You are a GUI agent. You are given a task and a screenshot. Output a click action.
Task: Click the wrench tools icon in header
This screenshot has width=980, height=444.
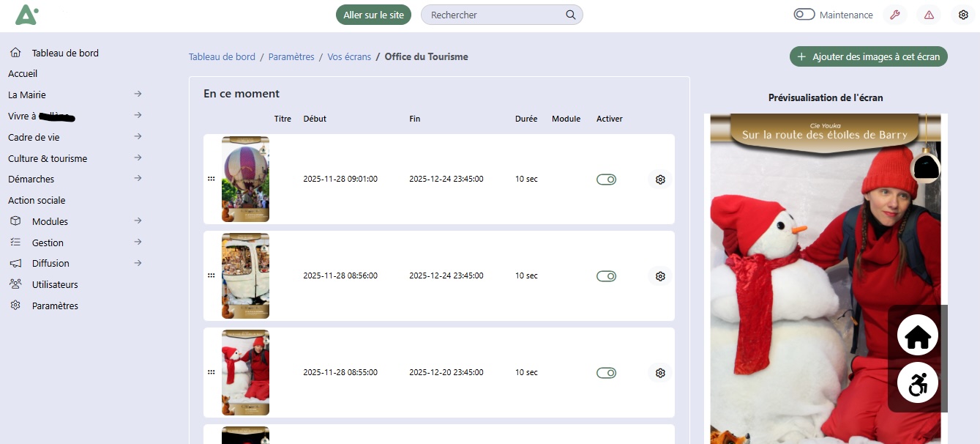(x=894, y=15)
